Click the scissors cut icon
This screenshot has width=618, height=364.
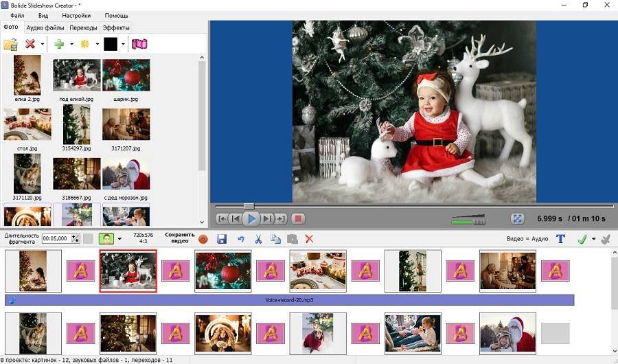(x=258, y=239)
